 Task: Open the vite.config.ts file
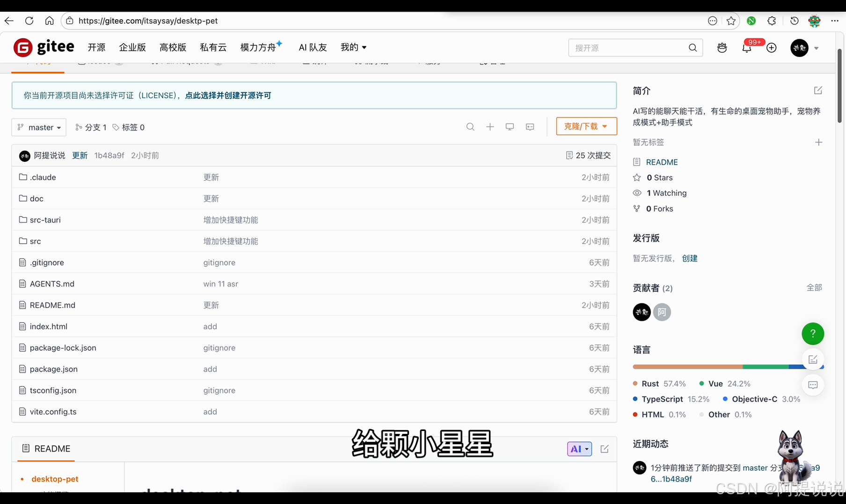(53, 412)
